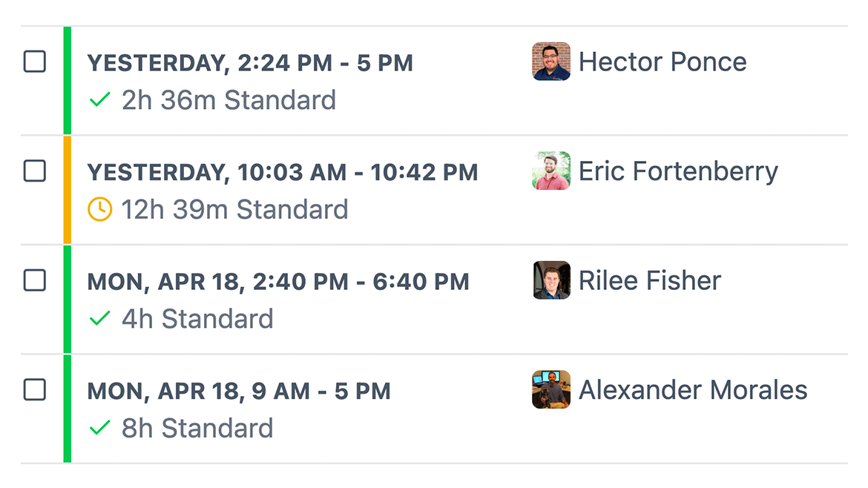Check the box for Hector Ponce's entry
The image size is (868, 488).
35,62
